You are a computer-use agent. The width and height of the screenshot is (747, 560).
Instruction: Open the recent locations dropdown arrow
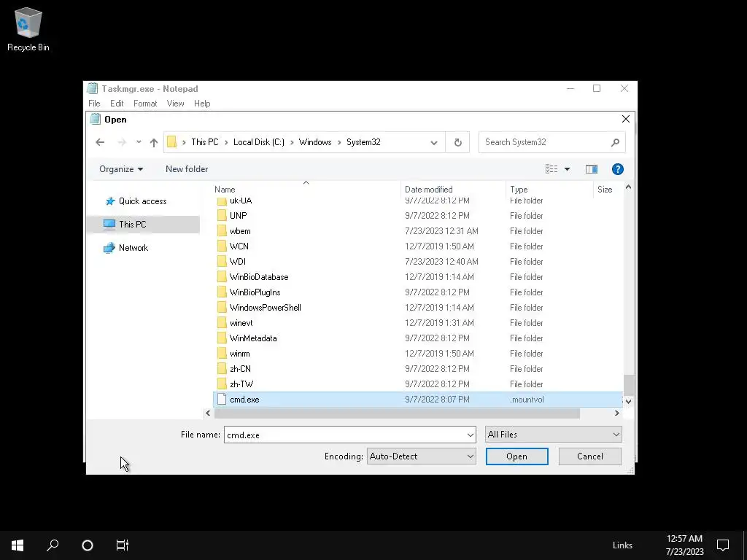139,142
